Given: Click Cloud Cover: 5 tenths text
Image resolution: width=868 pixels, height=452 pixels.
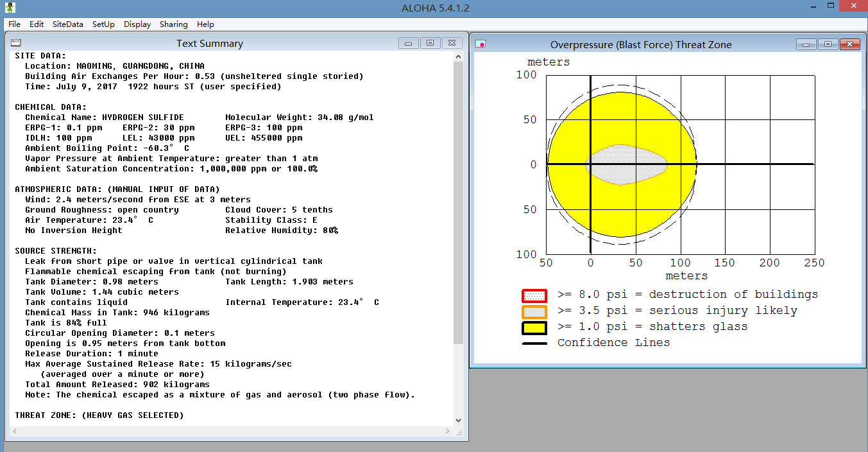Looking at the screenshot, I should pyautogui.click(x=279, y=210).
